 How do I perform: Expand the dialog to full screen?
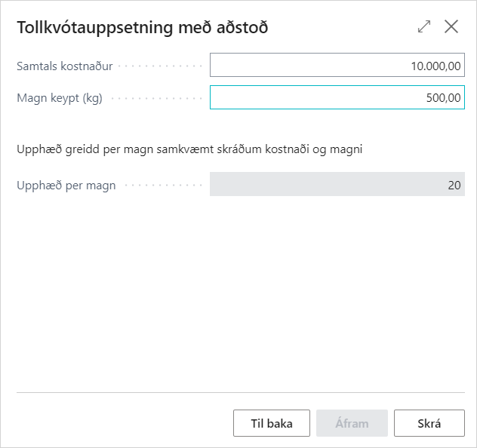[424, 27]
